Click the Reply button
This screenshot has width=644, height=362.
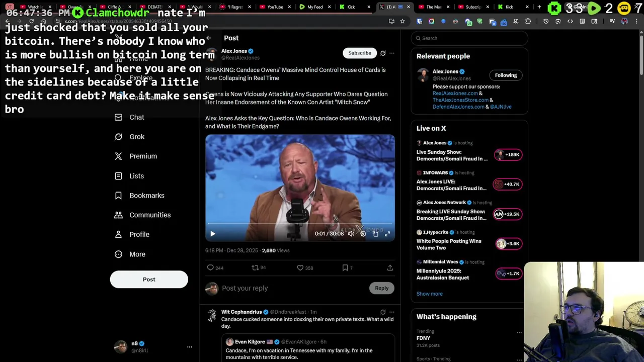(x=381, y=288)
